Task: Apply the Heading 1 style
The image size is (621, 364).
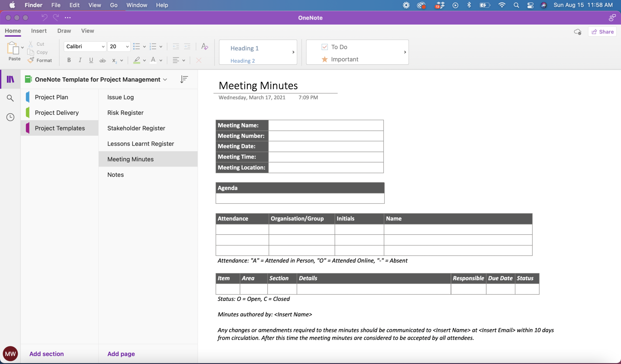Action: point(244,48)
